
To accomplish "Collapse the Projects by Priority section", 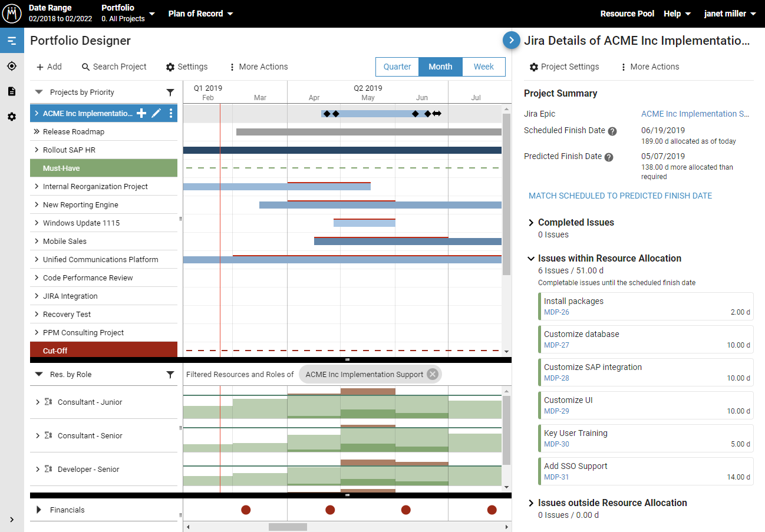I will (x=39, y=92).
